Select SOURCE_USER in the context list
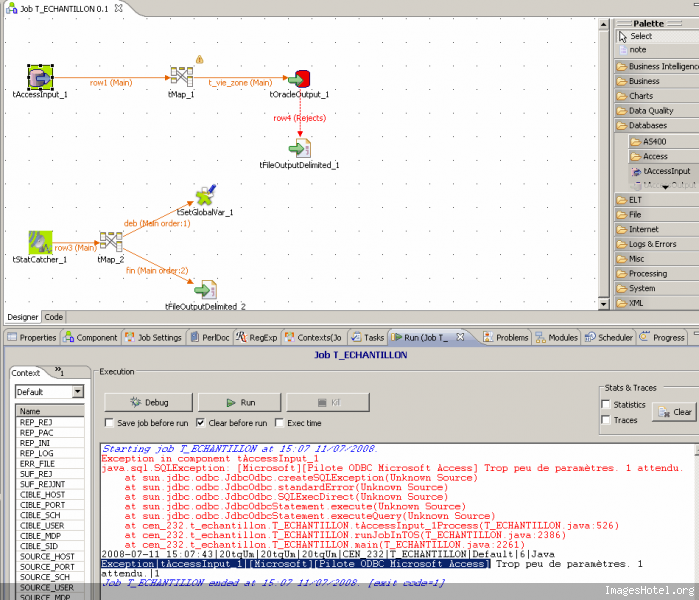 click(x=46, y=587)
